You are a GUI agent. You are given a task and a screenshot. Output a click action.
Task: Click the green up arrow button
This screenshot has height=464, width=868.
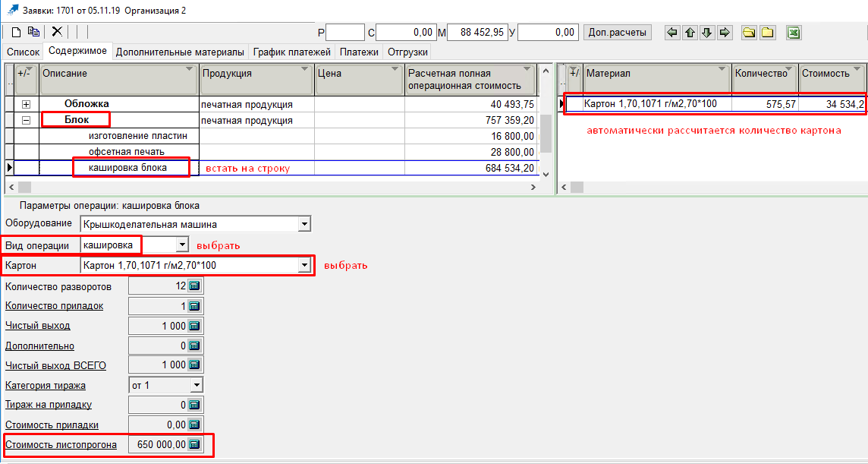coord(690,33)
